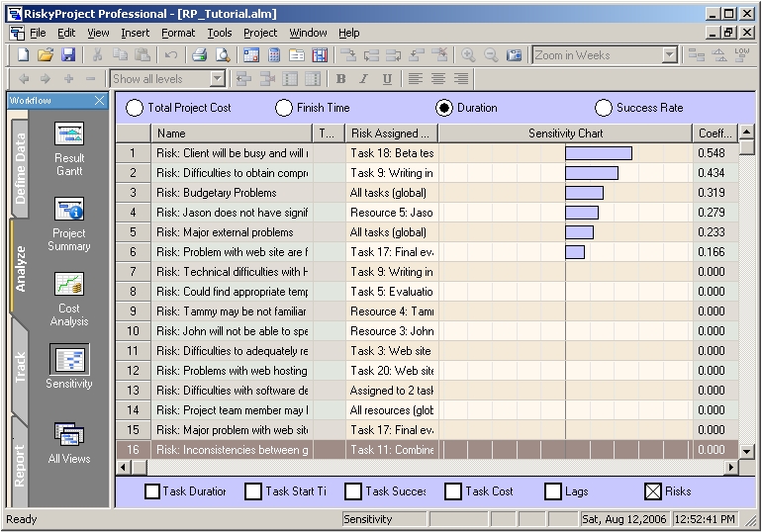Center align text

click(437, 79)
